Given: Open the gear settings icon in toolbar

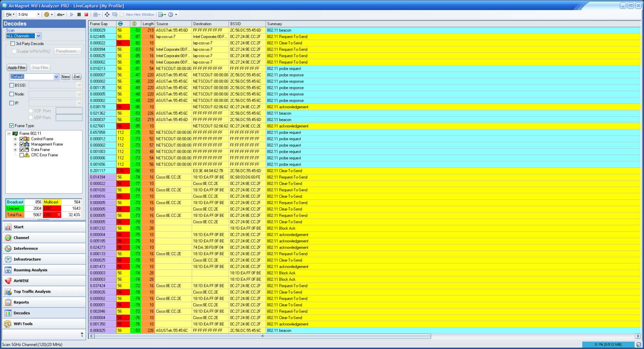Looking at the screenshot, I should pyautogui.click(x=46, y=14).
